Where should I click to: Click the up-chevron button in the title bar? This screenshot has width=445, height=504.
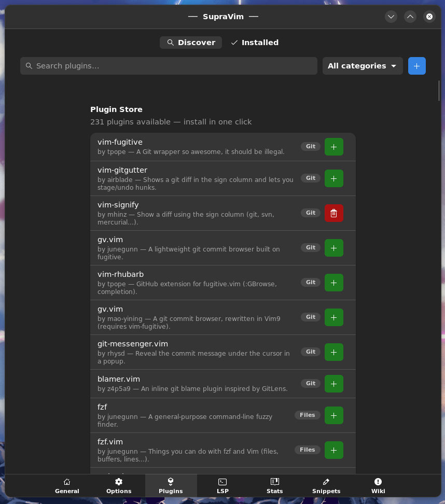click(x=410, y=17)
